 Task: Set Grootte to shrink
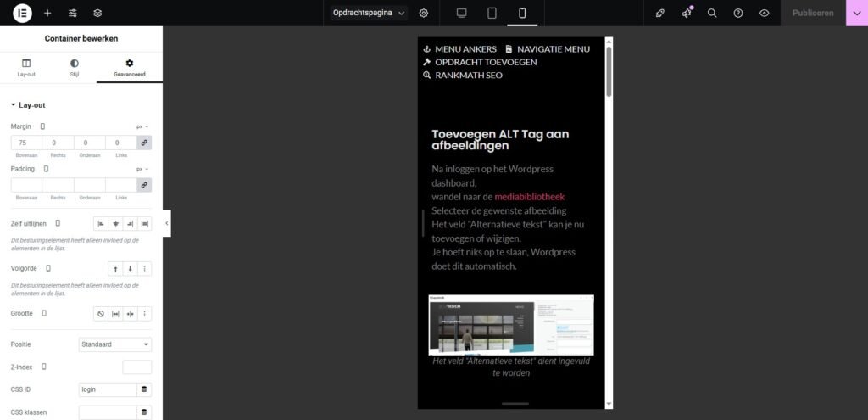(x=130, y=314)
